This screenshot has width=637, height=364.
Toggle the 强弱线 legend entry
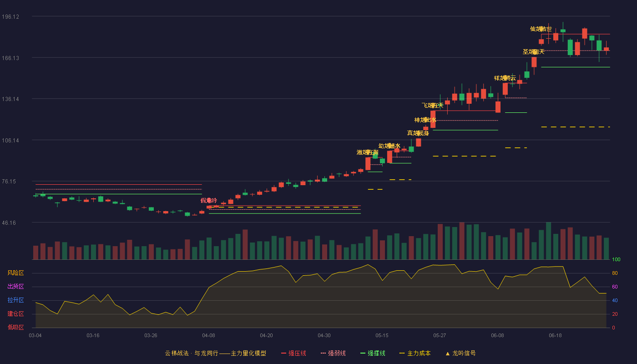pyautogui.click(x=333, y=353)
